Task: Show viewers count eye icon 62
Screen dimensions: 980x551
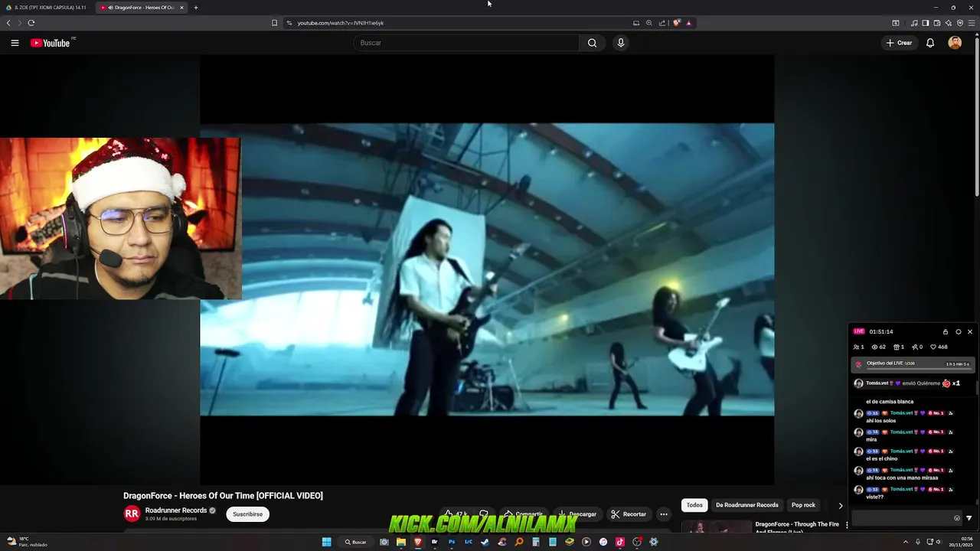Action: tap(879, 347)
